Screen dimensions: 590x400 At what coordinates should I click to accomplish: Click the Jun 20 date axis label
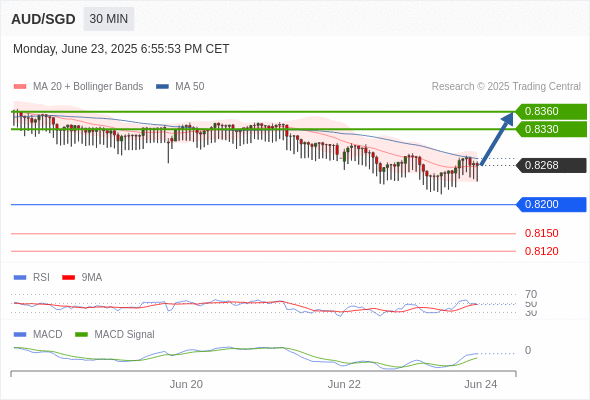point(186,384)
